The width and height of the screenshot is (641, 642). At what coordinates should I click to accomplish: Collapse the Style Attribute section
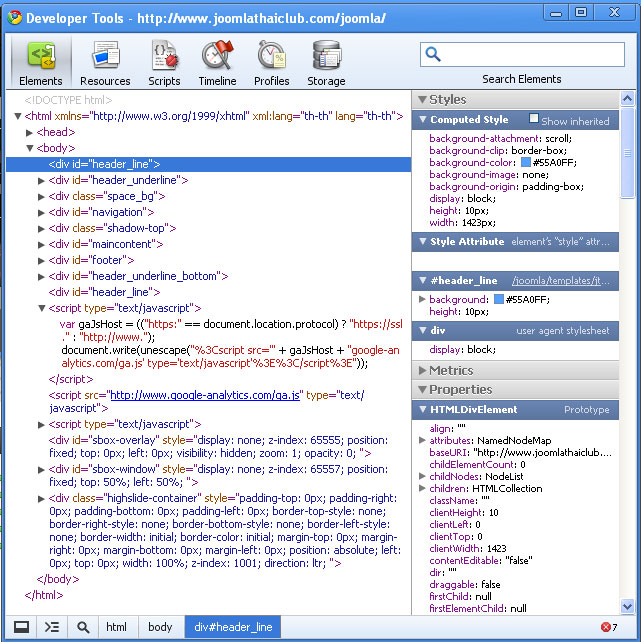click(423, 242)
